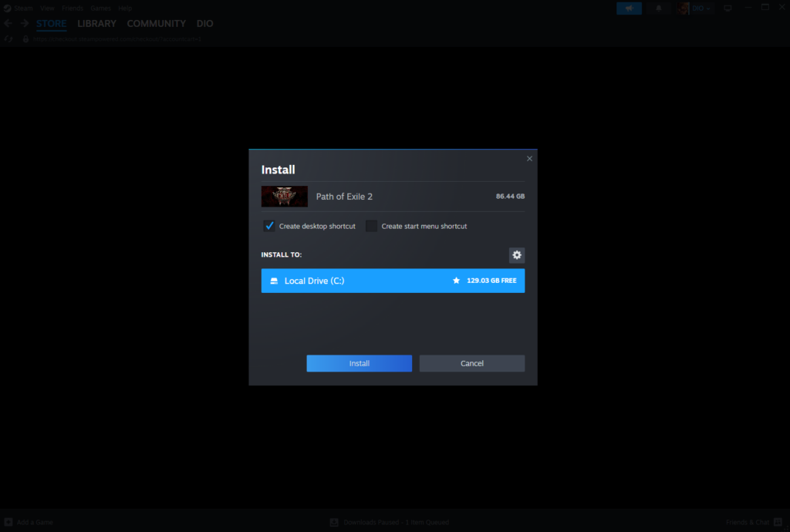
Task: Open the DIO account dropdown
Action: coord(694,8)
